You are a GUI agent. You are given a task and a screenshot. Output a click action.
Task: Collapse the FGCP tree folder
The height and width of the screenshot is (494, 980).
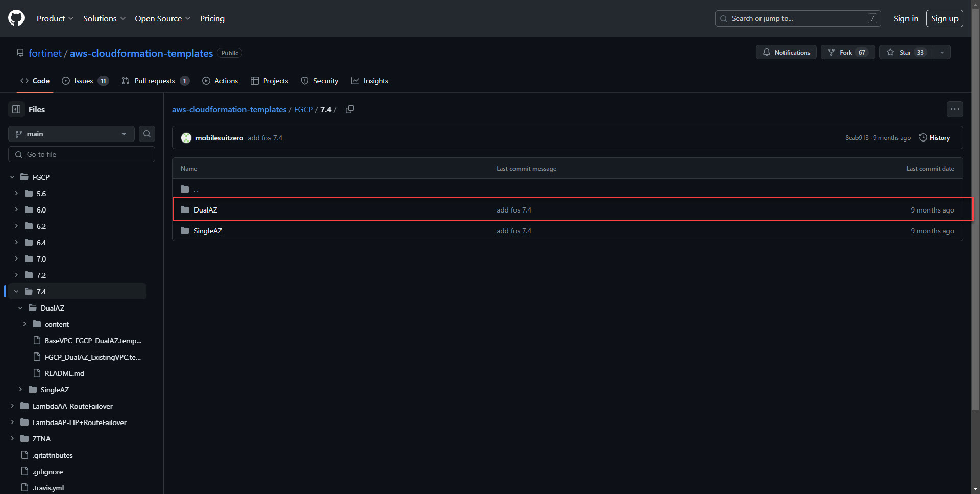click(x=12, y=177)
